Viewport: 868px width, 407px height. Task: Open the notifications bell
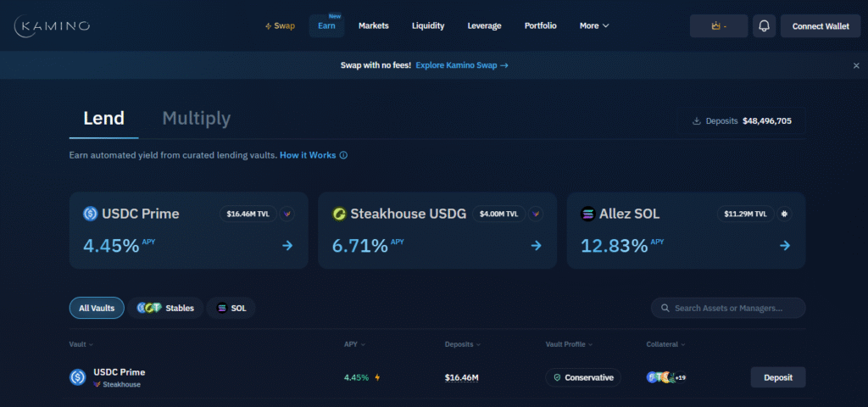(764, 26)
